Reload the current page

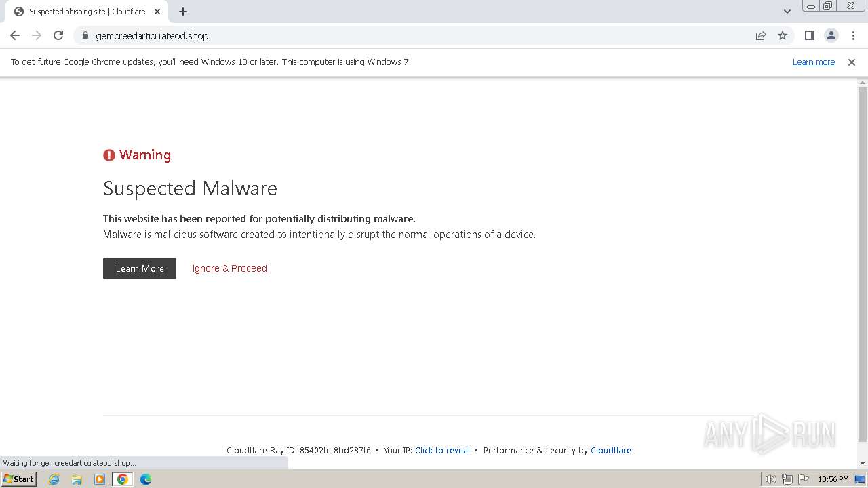[x=58, y=35]
